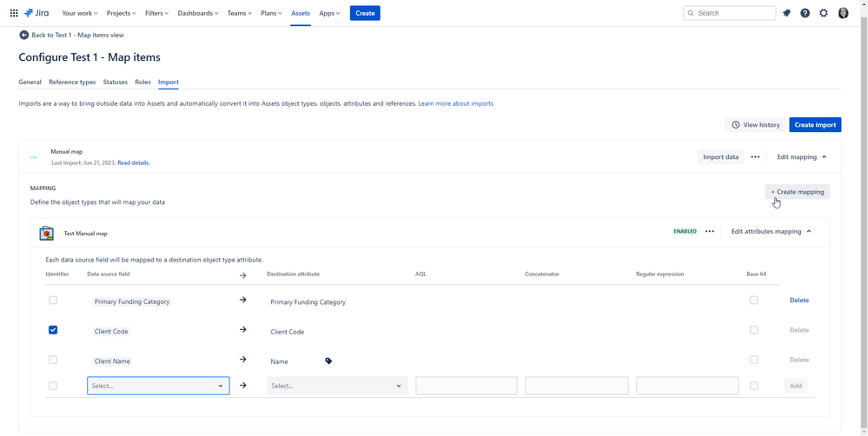This screenshot has height=436, width=868.
Task: Click the AQL input field
Action: pos(466,386)
